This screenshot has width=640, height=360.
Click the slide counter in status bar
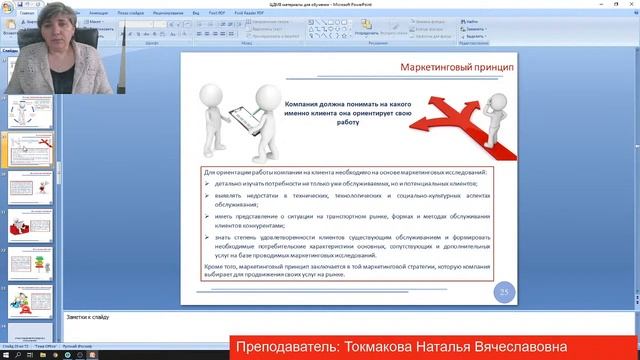16,346
